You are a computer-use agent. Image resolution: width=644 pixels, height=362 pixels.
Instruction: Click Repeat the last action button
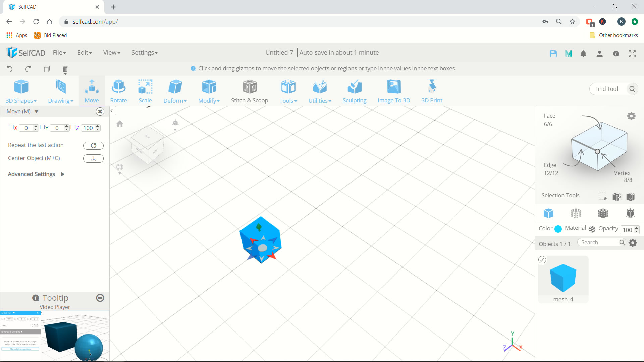coord(93,145)
